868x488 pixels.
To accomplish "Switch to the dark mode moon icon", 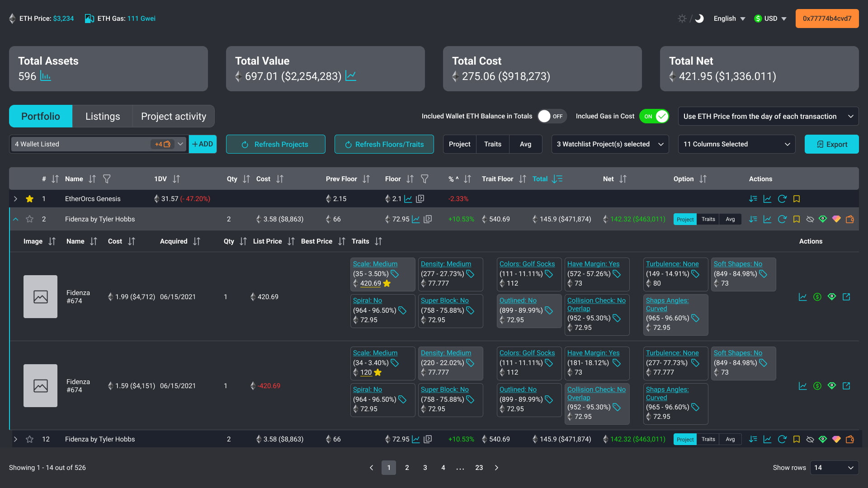I will (x=699, y=19).
